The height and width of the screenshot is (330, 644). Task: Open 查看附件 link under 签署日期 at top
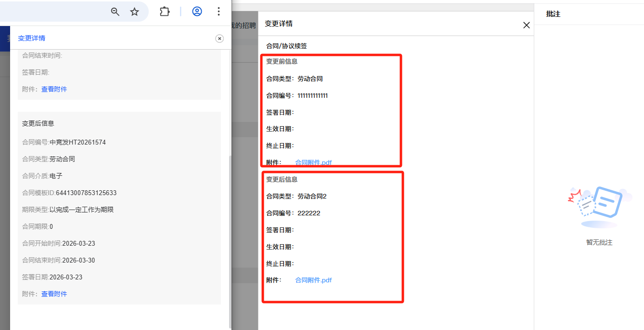pos(54,89)
